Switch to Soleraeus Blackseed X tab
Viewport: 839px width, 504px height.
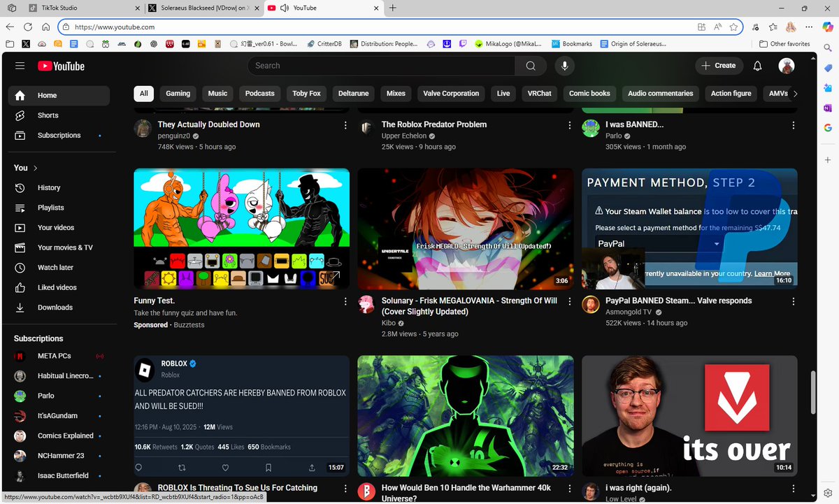(204, 8)
